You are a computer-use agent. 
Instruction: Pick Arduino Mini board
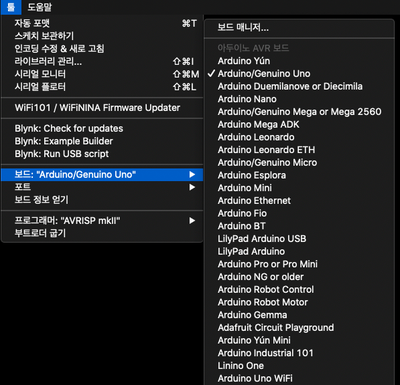pos(299,188)
